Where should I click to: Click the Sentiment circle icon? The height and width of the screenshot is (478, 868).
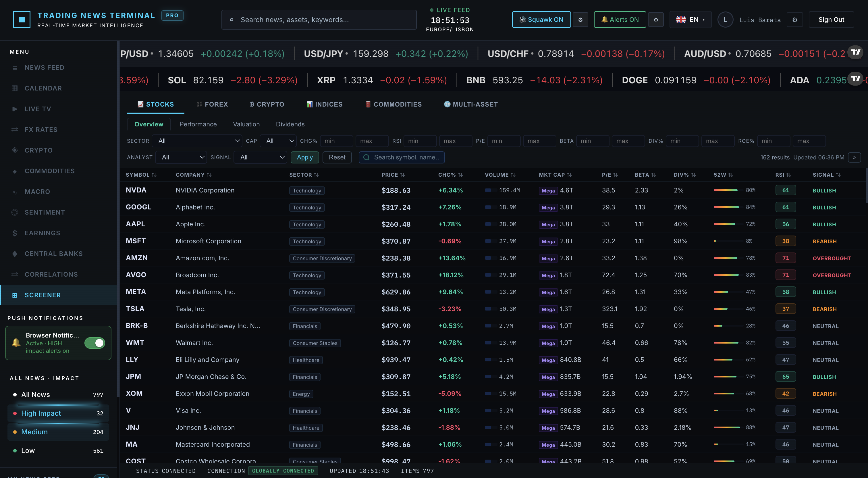(x=14, y=212)
